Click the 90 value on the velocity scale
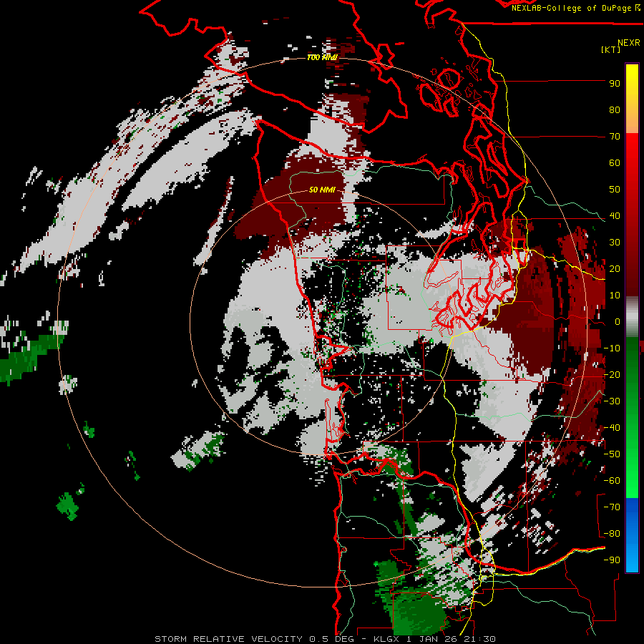 (615, 84)
